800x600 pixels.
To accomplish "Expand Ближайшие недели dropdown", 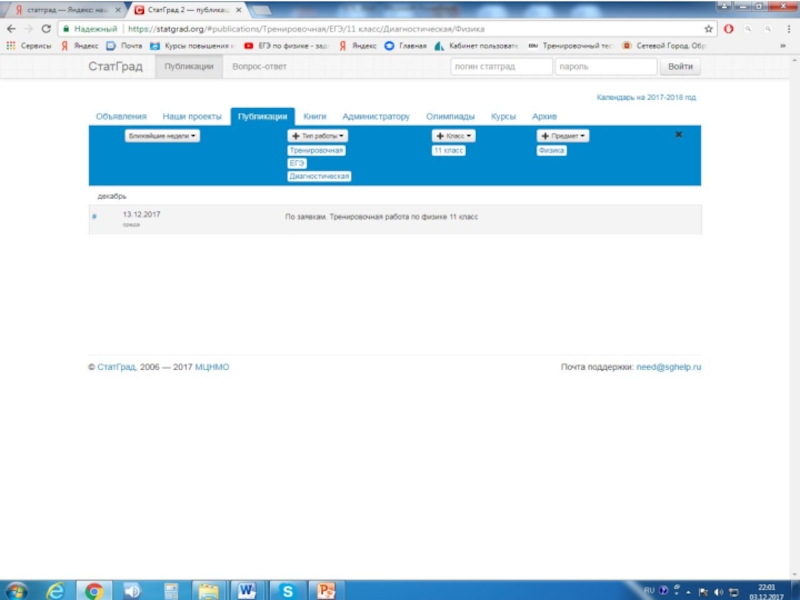I will click(x=162, y=136).
